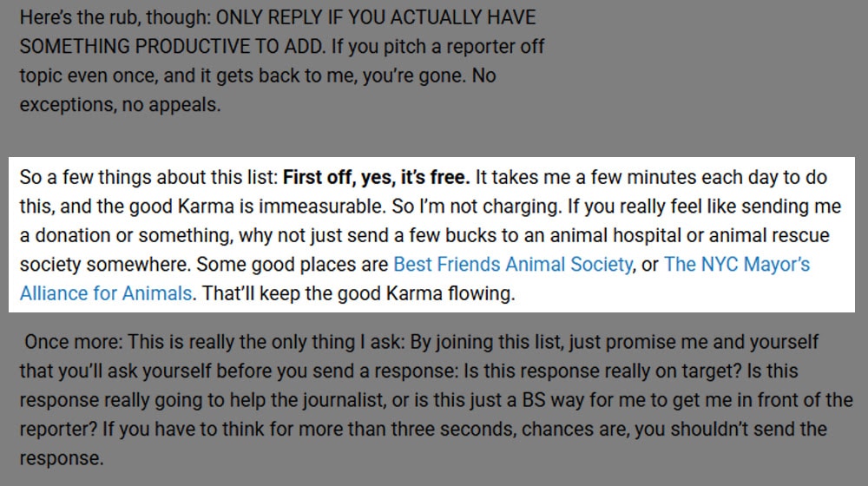
Task: Click the "SOMETHING PRODUCTIVE TO ADD" uppercase text
Action: click(x=172, y=47)
